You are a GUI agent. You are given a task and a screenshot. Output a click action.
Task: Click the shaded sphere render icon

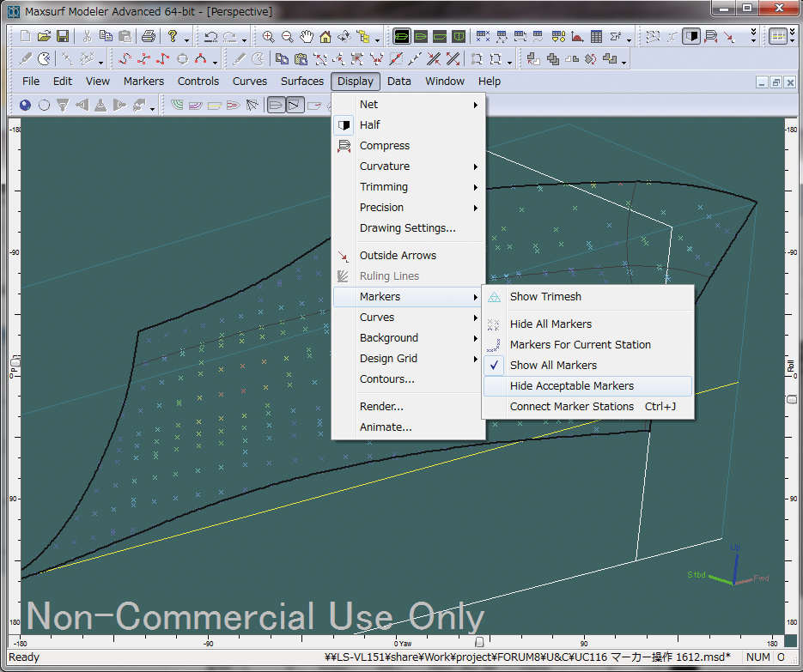pos(25,106)
